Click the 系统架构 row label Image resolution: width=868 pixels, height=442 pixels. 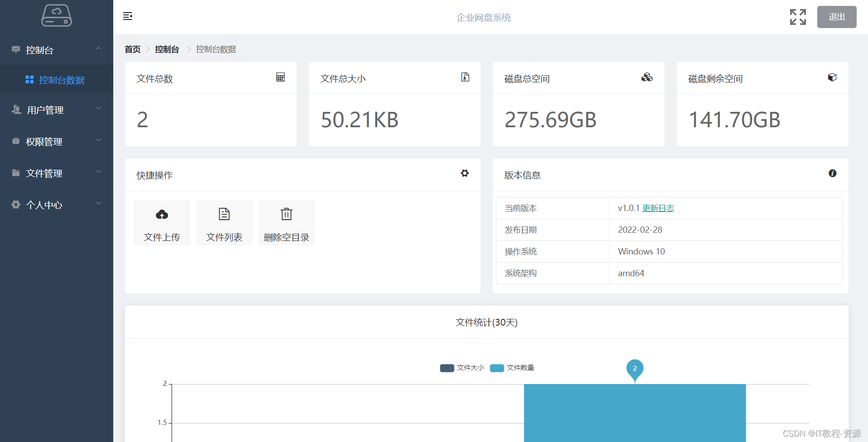coord(521,273)
